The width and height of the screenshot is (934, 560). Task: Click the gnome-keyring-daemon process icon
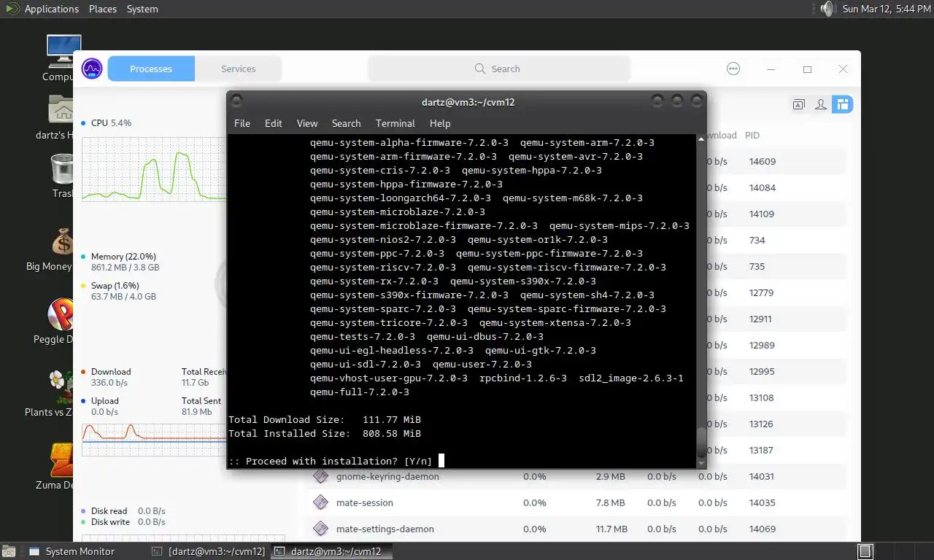pos(320,476)
